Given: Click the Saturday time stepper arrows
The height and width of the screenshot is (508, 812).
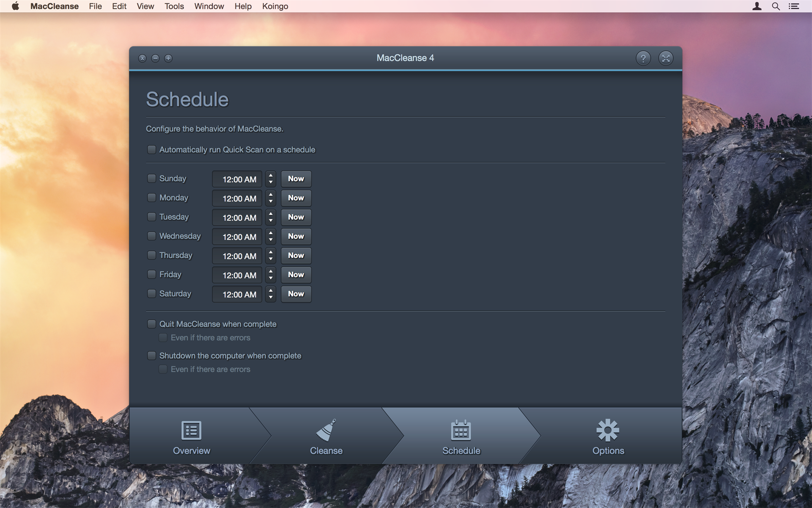Looking at the screenshot, I should coord(271,294).
